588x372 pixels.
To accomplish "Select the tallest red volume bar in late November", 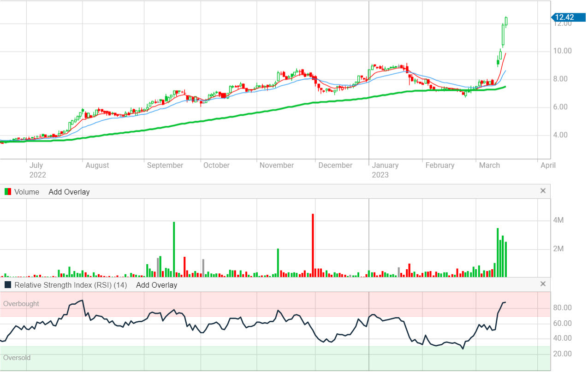I will (313, 244).
